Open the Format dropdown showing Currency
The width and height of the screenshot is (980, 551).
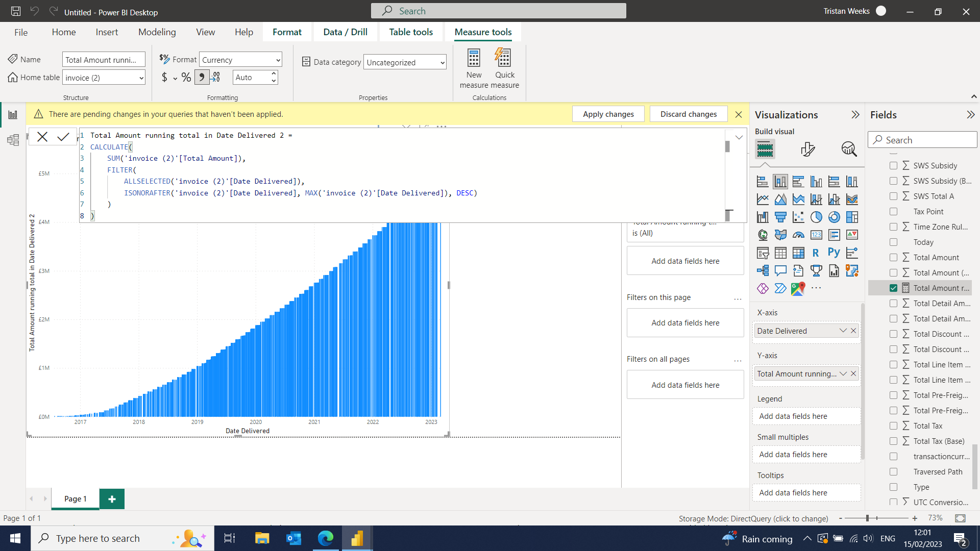tap(240, 60)
